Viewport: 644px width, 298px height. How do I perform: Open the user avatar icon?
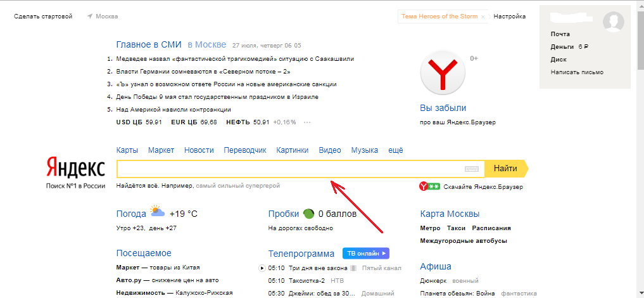coord(613,22)
